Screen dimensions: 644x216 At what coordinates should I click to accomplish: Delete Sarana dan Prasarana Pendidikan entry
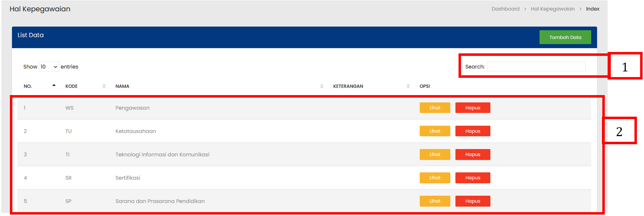[x=472, y=201]
